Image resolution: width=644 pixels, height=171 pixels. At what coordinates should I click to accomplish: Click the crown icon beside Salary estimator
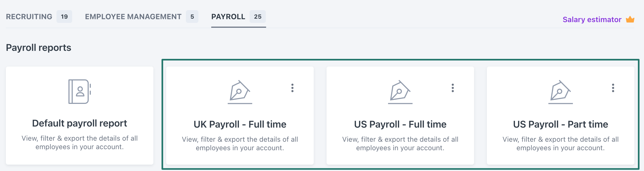[630, 19]
